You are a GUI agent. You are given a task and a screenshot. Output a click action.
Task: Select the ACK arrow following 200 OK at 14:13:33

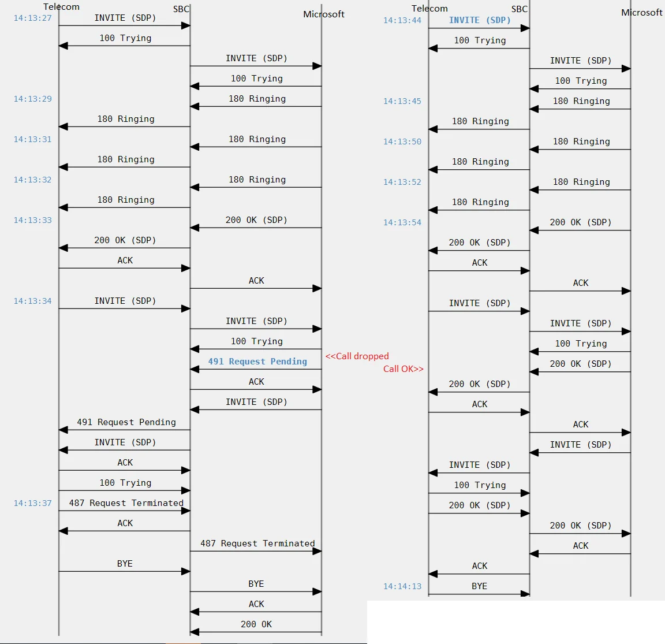124,260
